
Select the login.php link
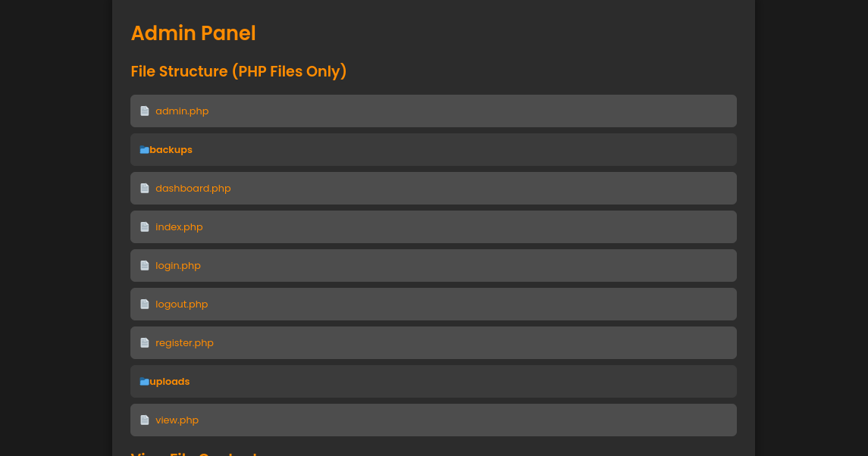[x=178, y=266]
